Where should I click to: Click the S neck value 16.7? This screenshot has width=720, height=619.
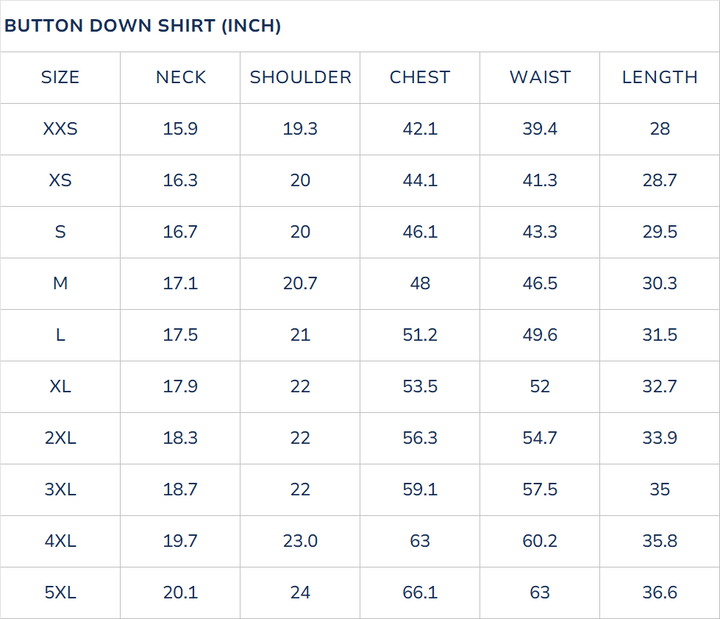pos(180,232)
